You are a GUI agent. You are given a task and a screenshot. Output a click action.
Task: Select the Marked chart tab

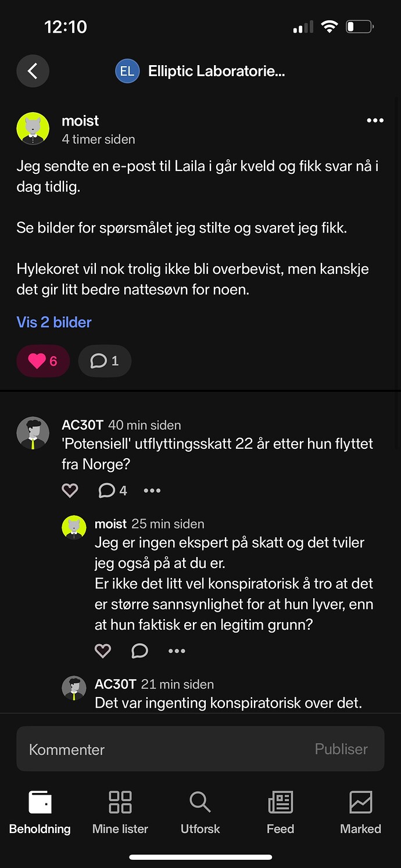click(360, 813)
